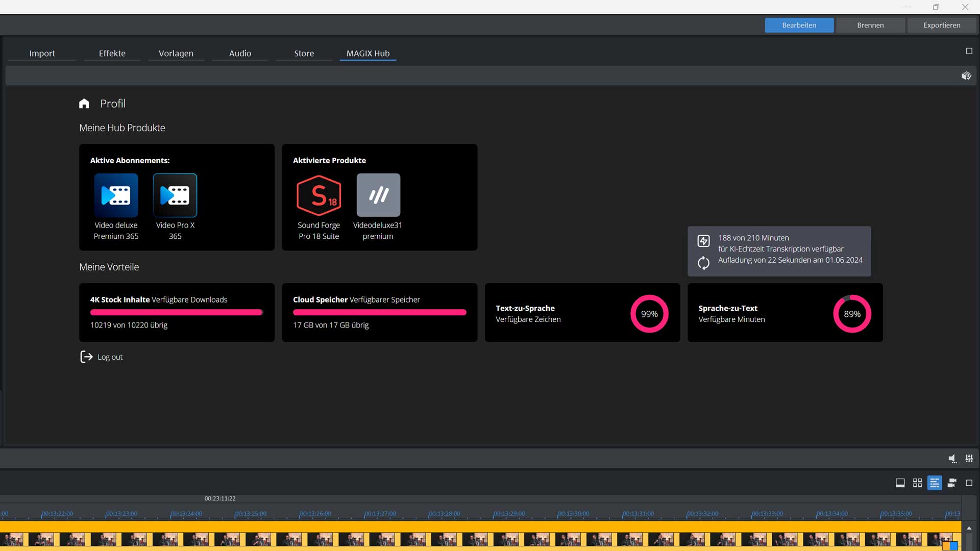This screenshot has height=551, width=980.
Task: Toggle multicam mode in the arranger
Action: tap(952, 483)
